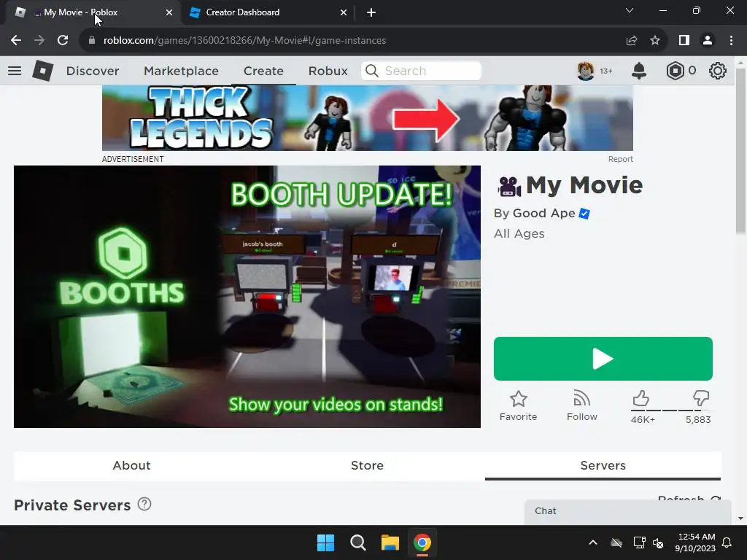Click the like-dislike vote ratio bar
Screen dimensions: 747x560
coord(671,410)
